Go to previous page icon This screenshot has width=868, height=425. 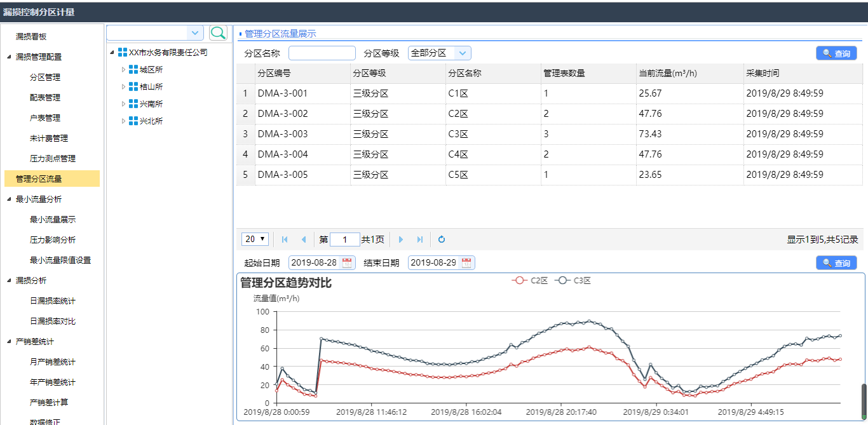[x=303, y=239]
